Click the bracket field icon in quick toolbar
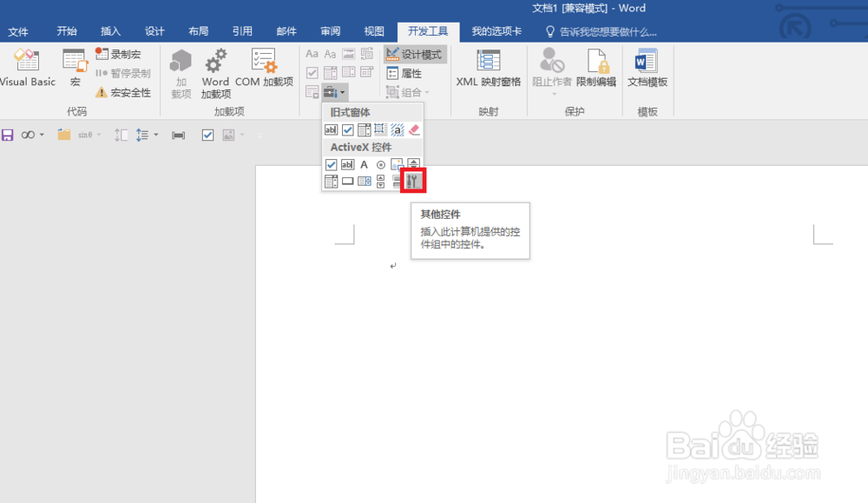Image resolution: width=868 pixels, height=503 pixels. [178, 136]
